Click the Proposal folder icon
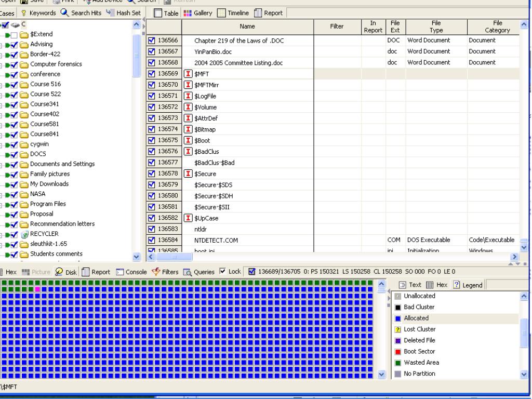Viewport: 532px width, 399px height. click(24, 215)
